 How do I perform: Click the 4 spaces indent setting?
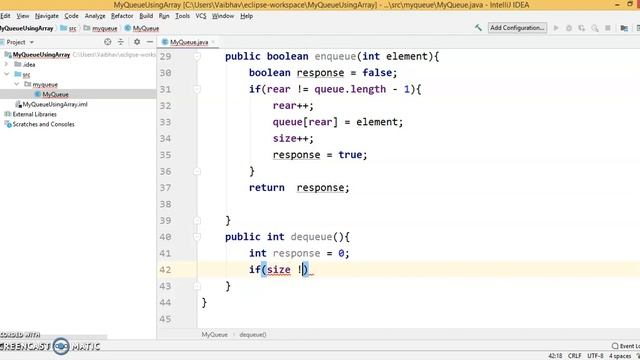(620, 356)
